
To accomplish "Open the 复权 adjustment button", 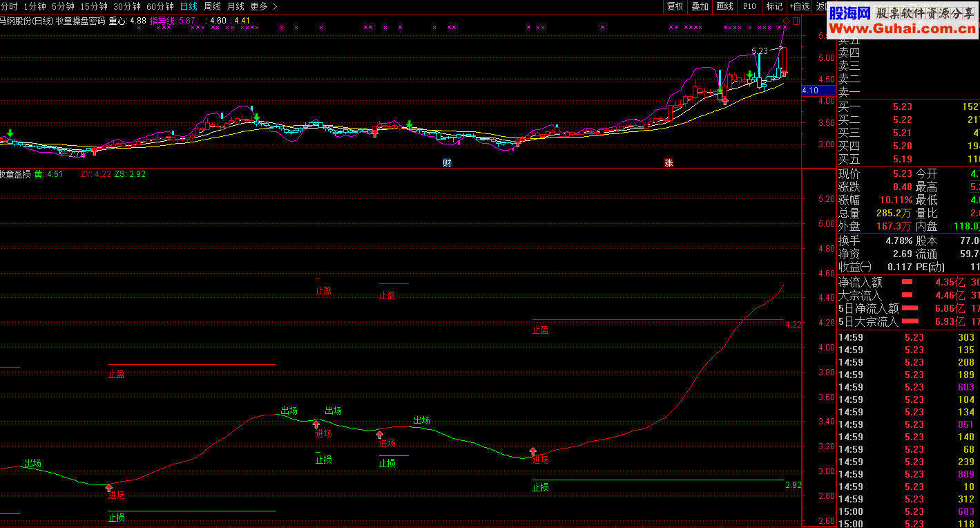I will pyautogui.click(x=675, y=6).
